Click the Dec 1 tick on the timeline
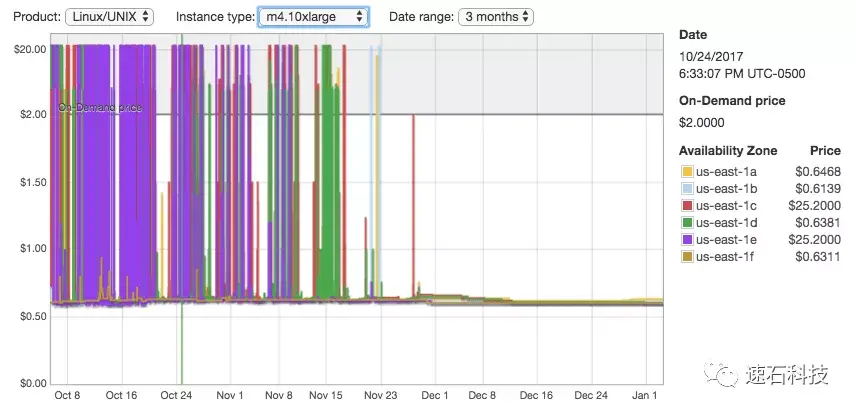This screenshot has width=856, height=412. click(435, 396)
